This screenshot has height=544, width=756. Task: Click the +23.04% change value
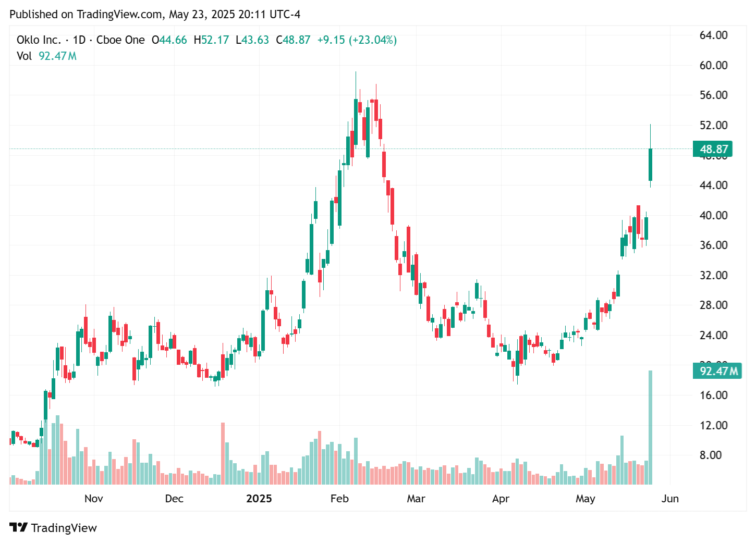[371, 40]
